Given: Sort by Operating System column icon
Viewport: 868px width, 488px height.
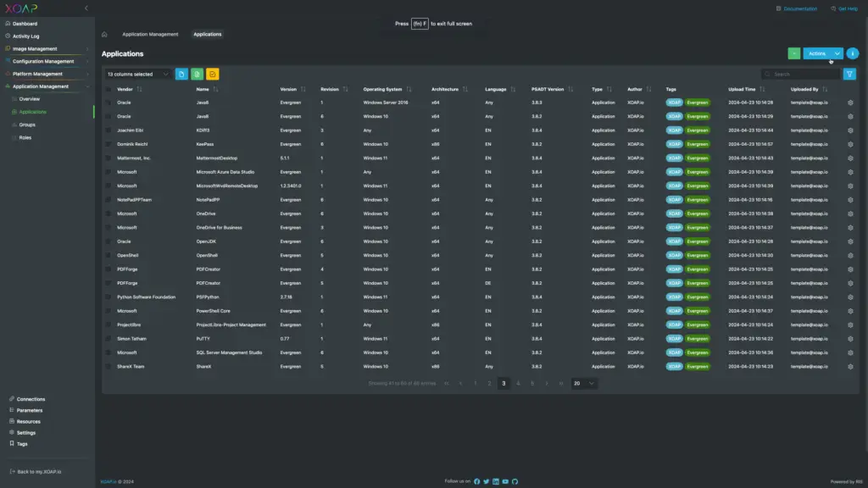Looking at the screenshot, I should click(x=409, y=89).
